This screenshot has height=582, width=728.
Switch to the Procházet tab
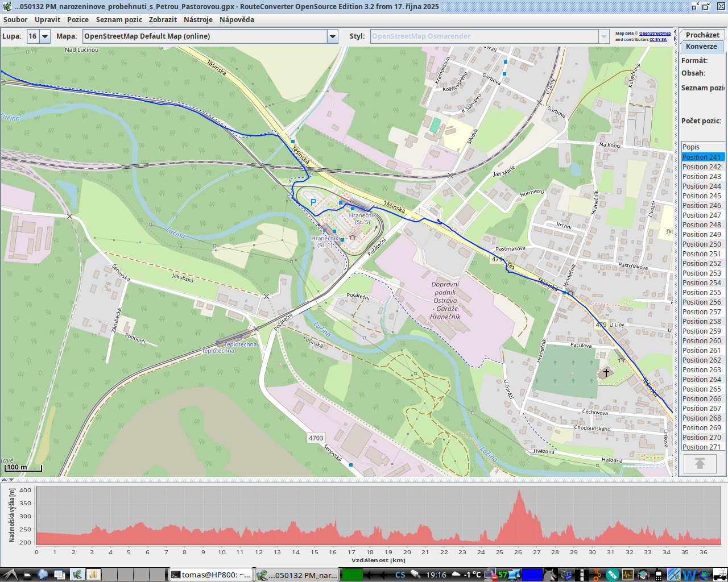pos(702,35)
